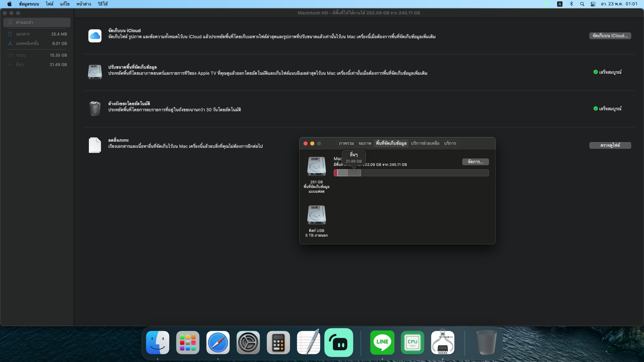Open Launchpad in the Dock

[x=188, y=342]
